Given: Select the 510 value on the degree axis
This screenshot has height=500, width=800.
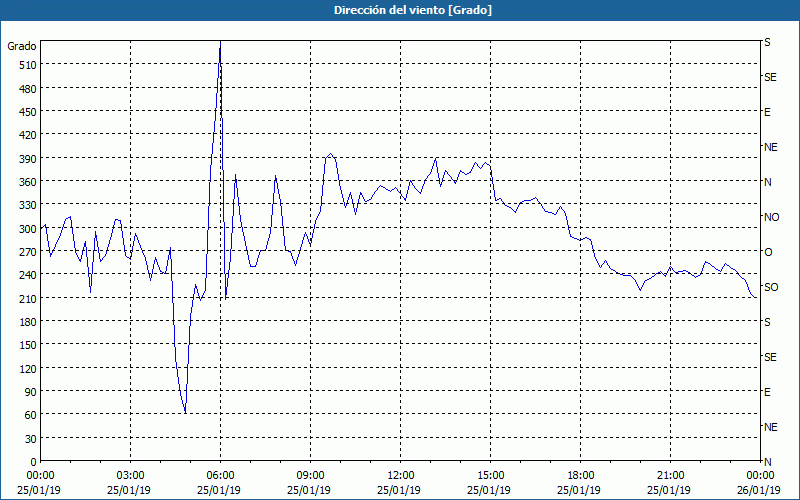Looking at the screenshot, I should pyautogui.click(x=28, y=65).
